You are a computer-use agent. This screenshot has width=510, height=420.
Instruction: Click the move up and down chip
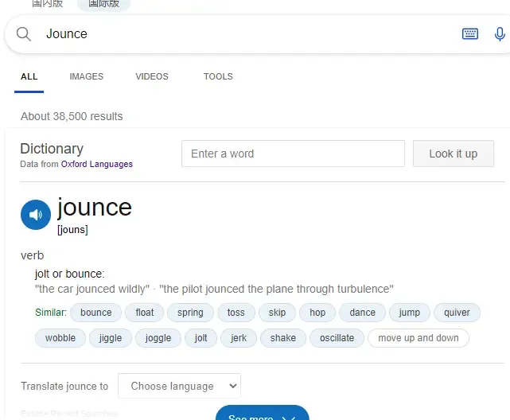[x=419, y=338]
